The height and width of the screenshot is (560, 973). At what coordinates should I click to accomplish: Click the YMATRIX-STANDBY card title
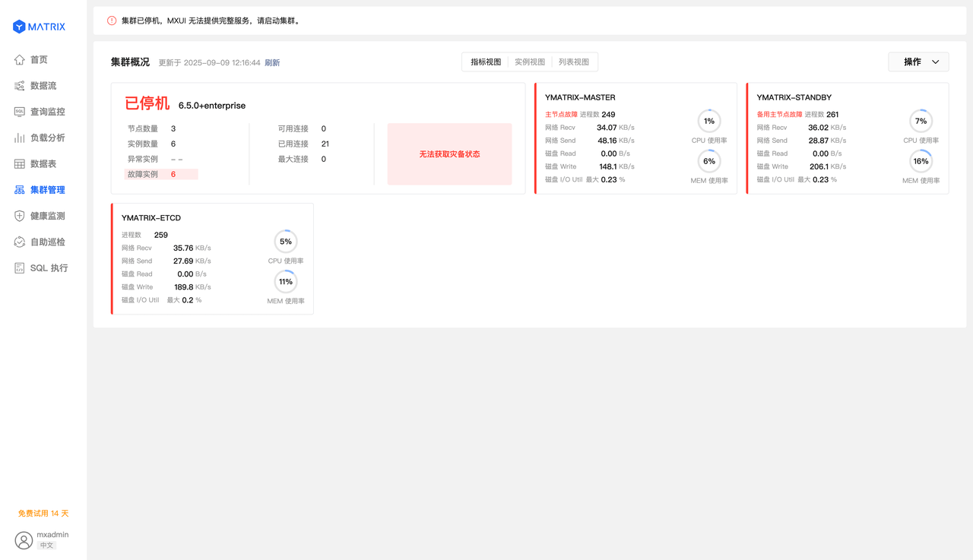(794, 97)
